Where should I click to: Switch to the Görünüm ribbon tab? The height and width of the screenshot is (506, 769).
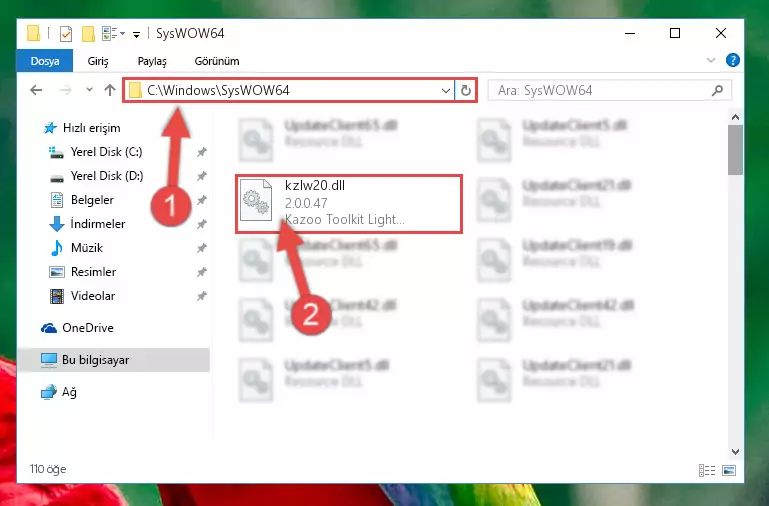pyautogui.click(x=217, y=61)
